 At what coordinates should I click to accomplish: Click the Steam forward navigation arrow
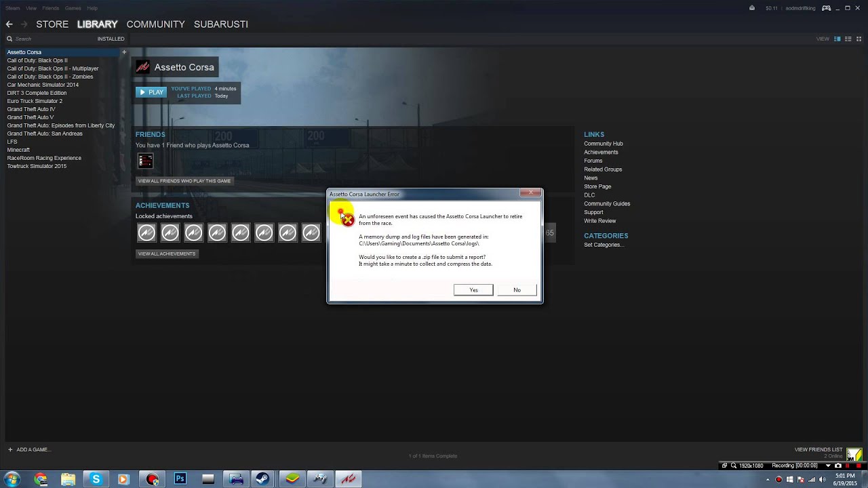(x=24, y=24)
